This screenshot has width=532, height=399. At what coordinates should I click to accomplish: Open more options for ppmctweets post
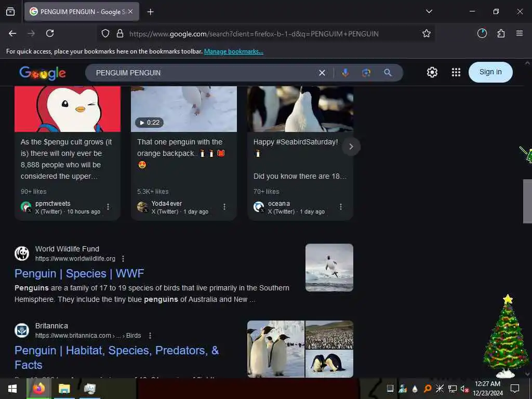click(x=108, y=207)
